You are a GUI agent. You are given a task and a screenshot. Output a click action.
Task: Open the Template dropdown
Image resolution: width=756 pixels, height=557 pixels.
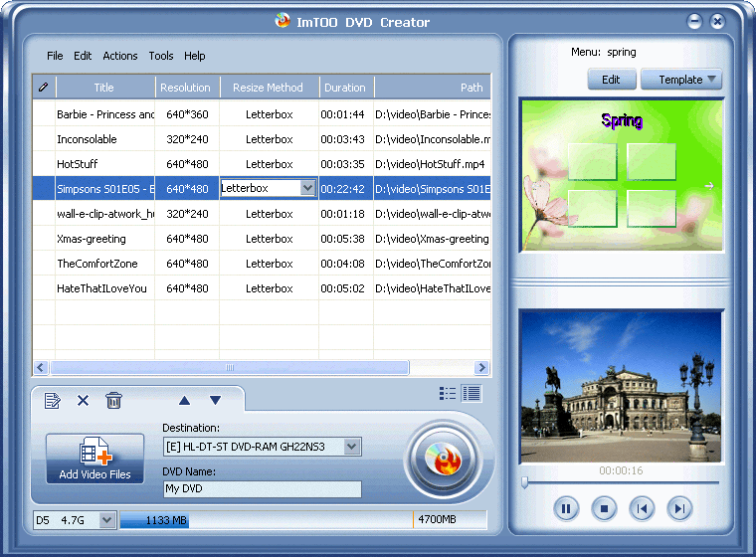coord(681,80)
